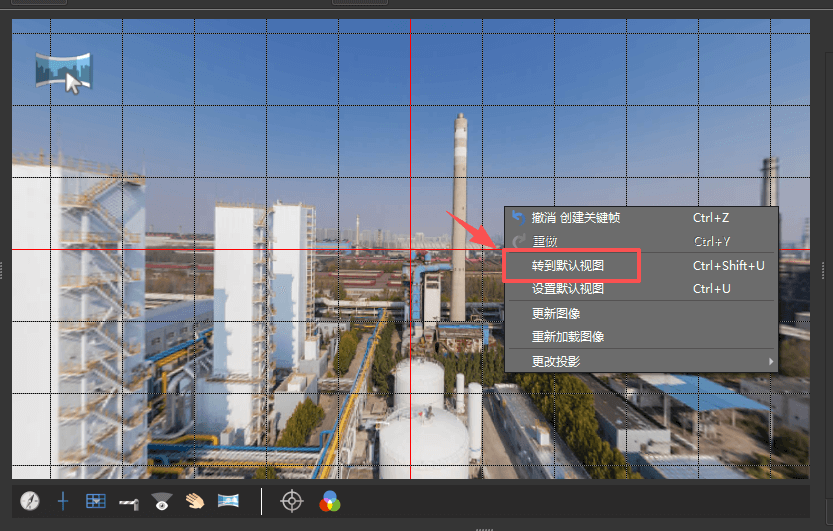
Task: Click the eye field-of-view icon
Action: pyautogui.click(x=161, y=501)
